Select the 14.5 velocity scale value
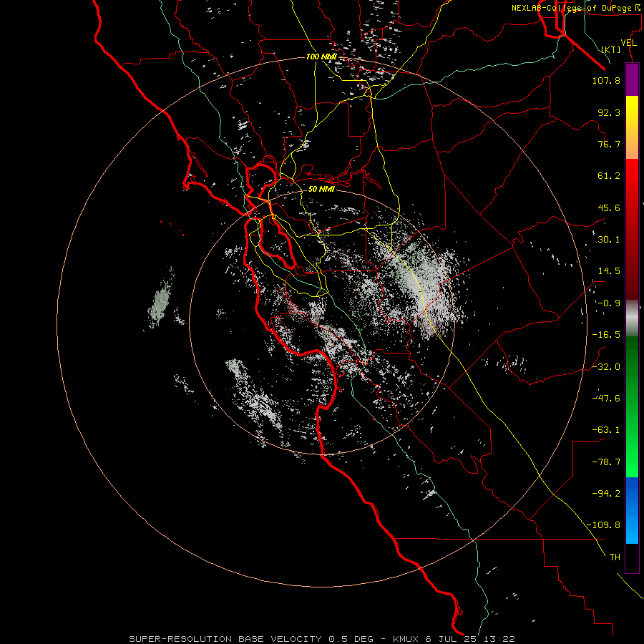The image size is (644, 644). pos(609,271)
